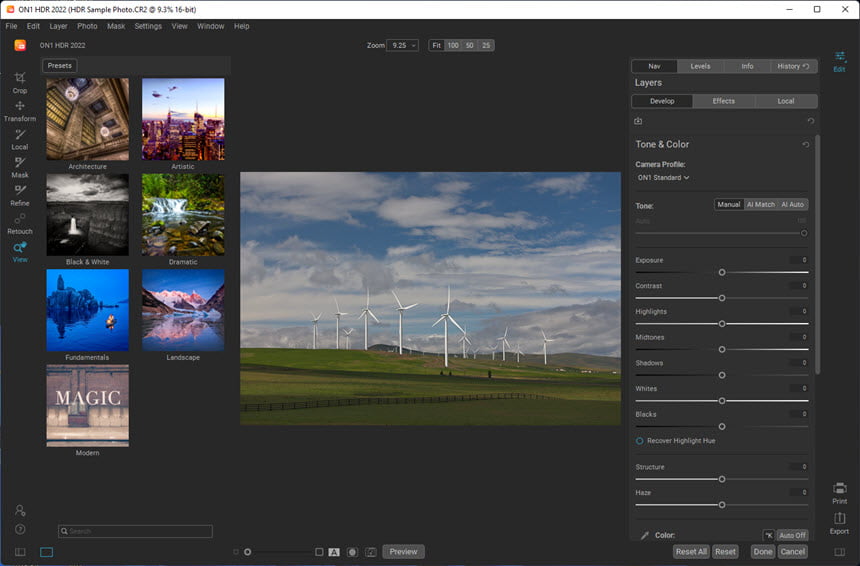Screen dimensions: 860x566
Task: Toggle the mask view circle icon
Action: pos(352,552)
